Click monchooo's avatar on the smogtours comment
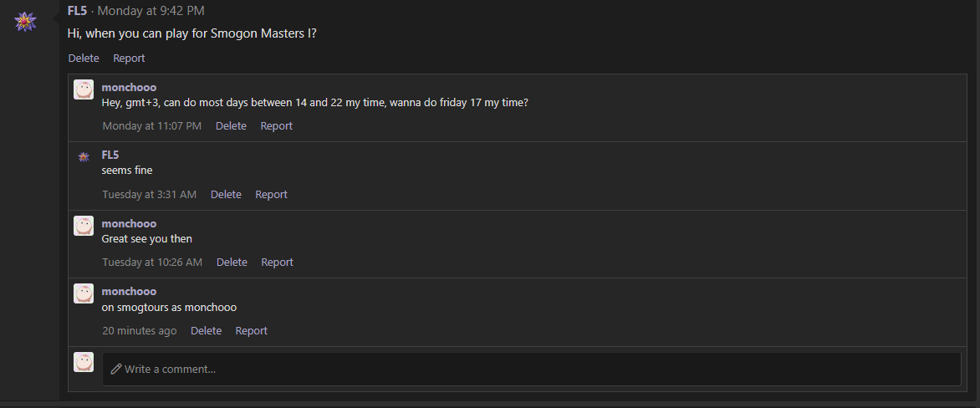The image size is (980, 408). point(84,293)
